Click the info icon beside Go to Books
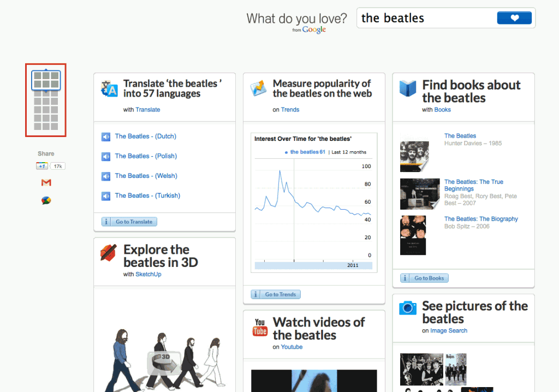 pos(405,278)
